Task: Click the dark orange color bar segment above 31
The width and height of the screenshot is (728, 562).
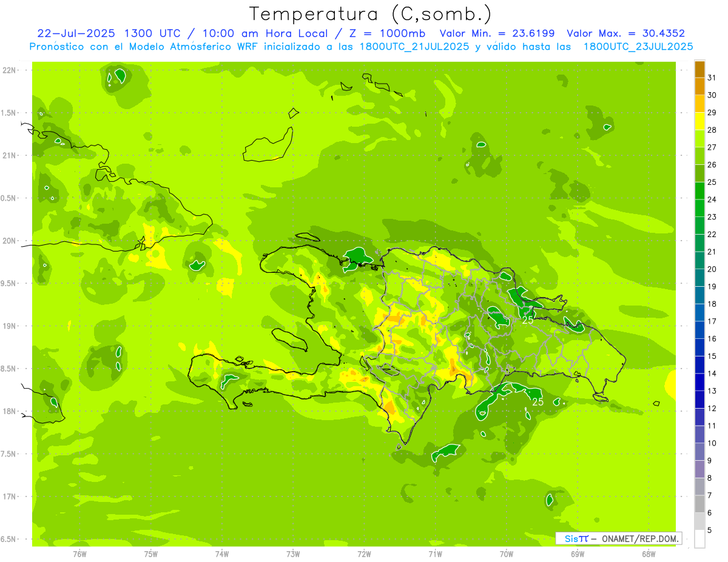Action: (x=699, y=69)
